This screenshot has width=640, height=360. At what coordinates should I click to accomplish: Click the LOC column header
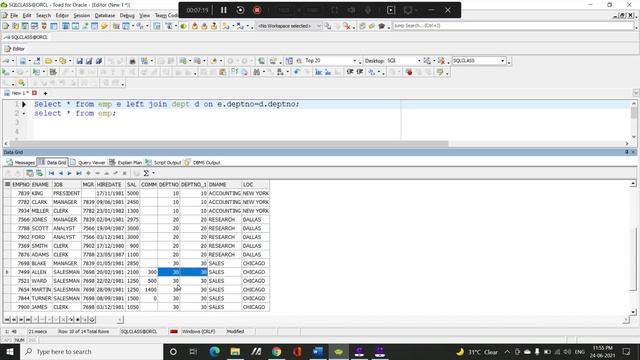(256, 184)
